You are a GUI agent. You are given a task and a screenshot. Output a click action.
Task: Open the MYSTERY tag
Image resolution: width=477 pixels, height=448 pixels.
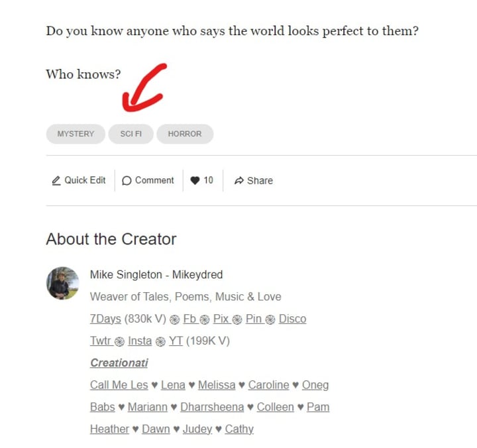tap(76, 134)
